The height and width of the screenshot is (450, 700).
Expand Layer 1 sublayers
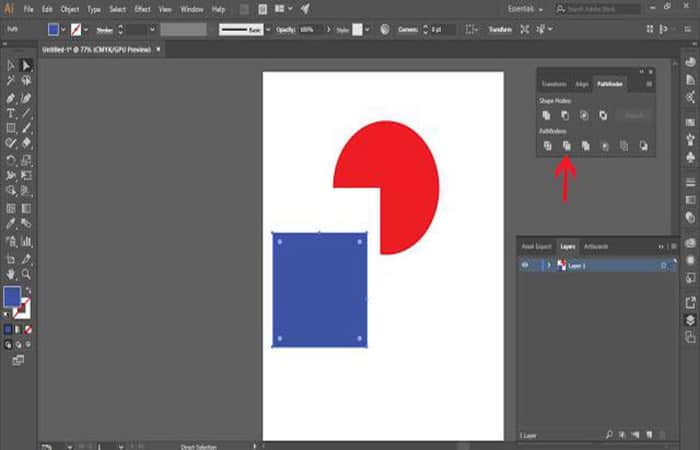point(549,266)
